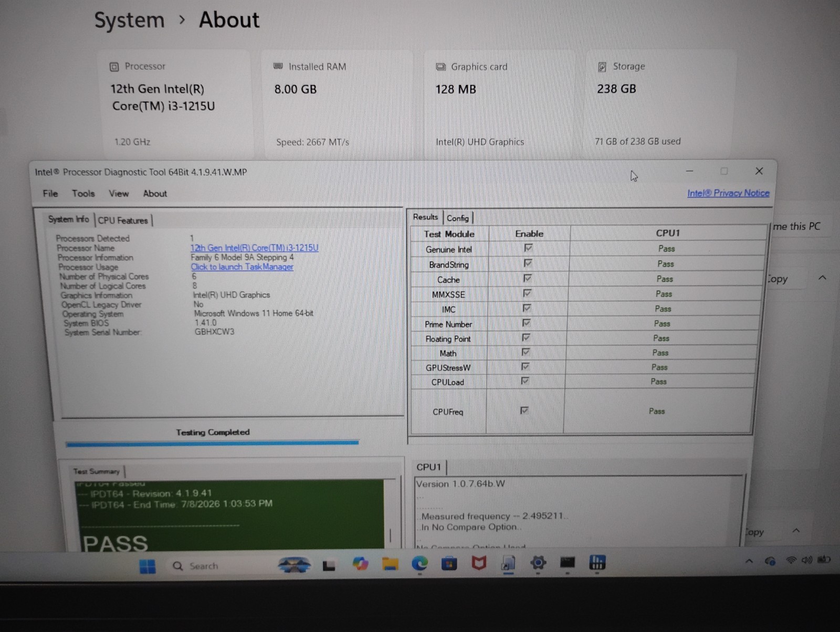Image resolution: width=840 pixels, height=632 pixels.
Task: Click the Graphics card icon in Settings
Action: coord(441,67)
